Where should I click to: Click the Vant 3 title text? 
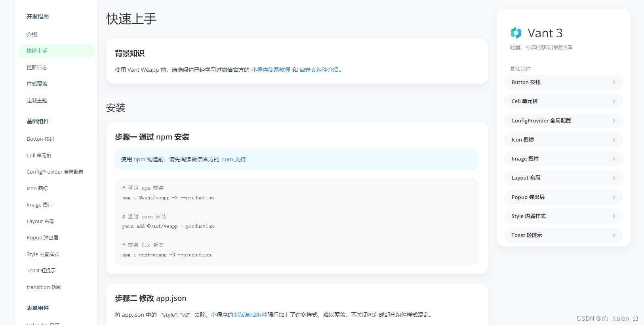pos(545,33)
